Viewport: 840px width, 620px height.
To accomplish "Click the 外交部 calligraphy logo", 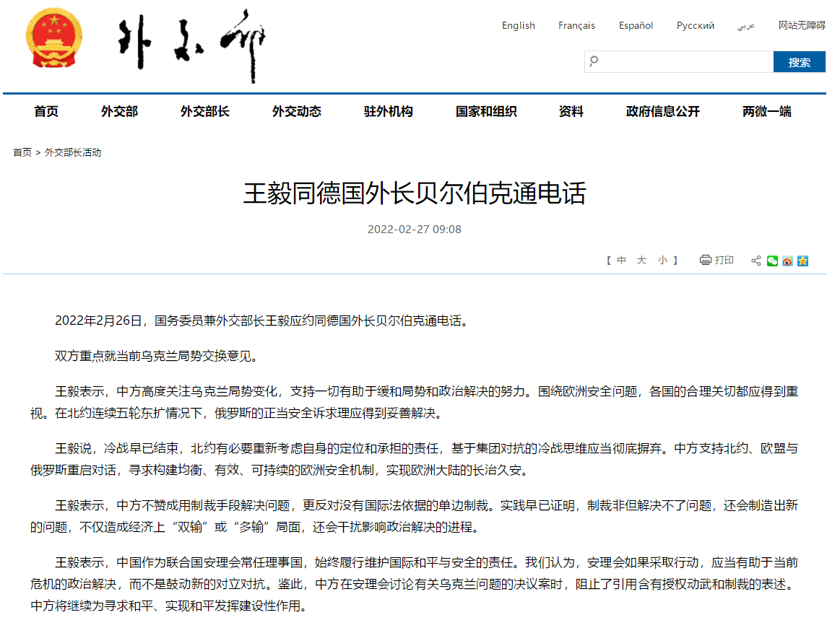I will coord(192,45).
